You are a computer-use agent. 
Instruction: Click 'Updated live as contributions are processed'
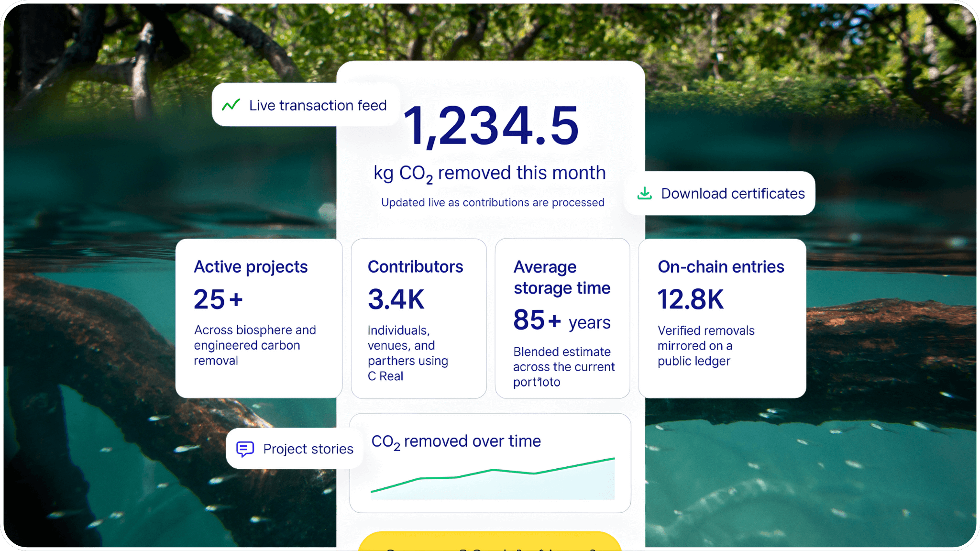493,203
